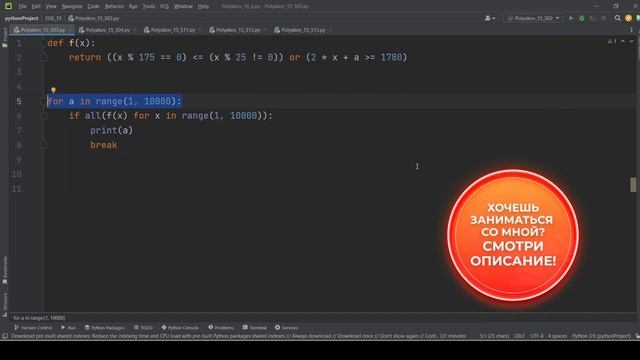Click the UTF-8 encoding selector in status bar
640x360 pixels.
[x=536, y=336]
